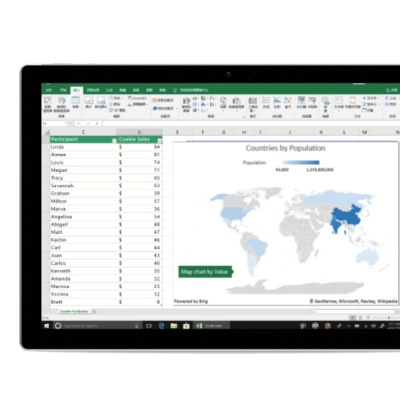Open the Cookie Sales column filter dropdown

[x=160, y=141]
